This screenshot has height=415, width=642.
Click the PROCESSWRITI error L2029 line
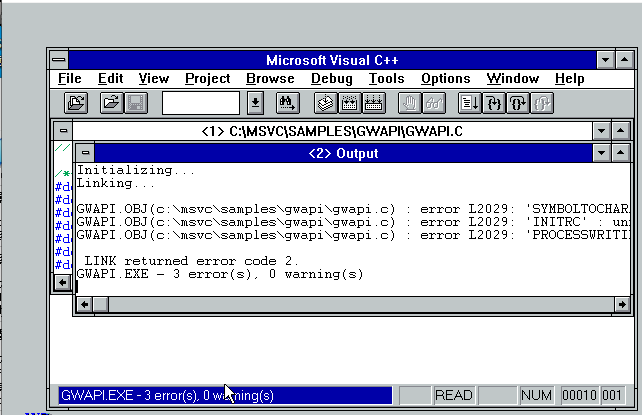coord(353,235)
